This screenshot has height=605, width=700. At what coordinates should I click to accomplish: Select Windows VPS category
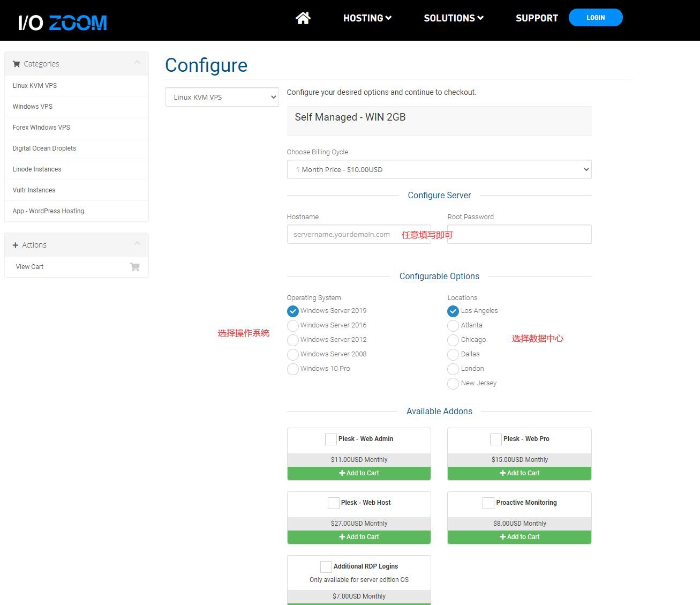[x=77, y=107]
